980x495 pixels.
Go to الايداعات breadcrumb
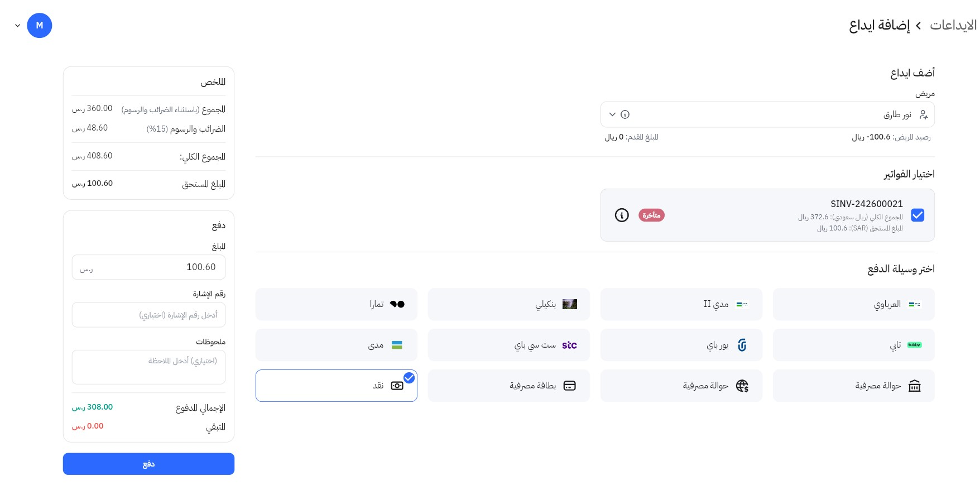(x=953, y=26)
